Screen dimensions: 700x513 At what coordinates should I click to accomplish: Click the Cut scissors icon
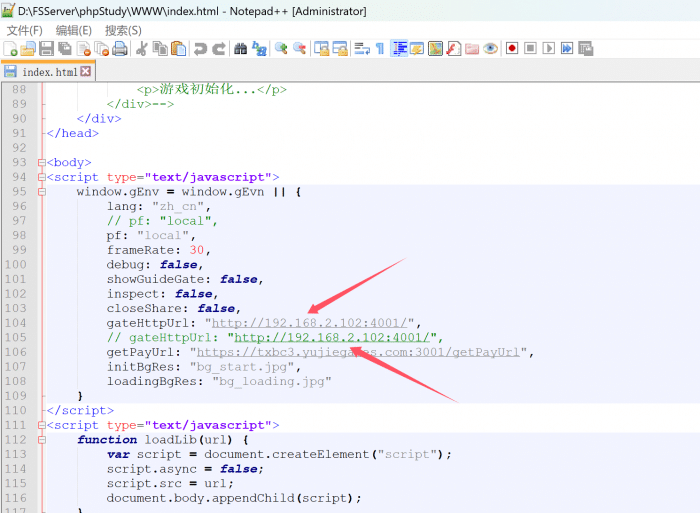142,48
